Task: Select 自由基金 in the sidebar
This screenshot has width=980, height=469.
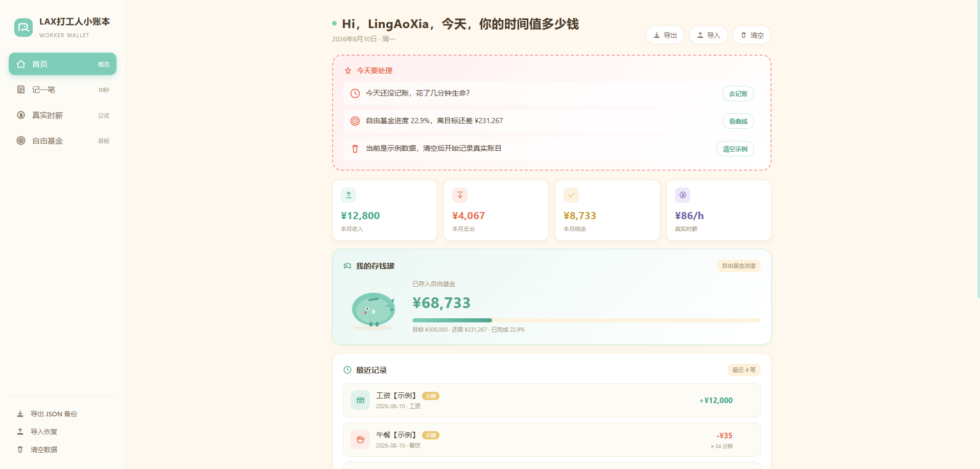Action: [x=62, y=140]
